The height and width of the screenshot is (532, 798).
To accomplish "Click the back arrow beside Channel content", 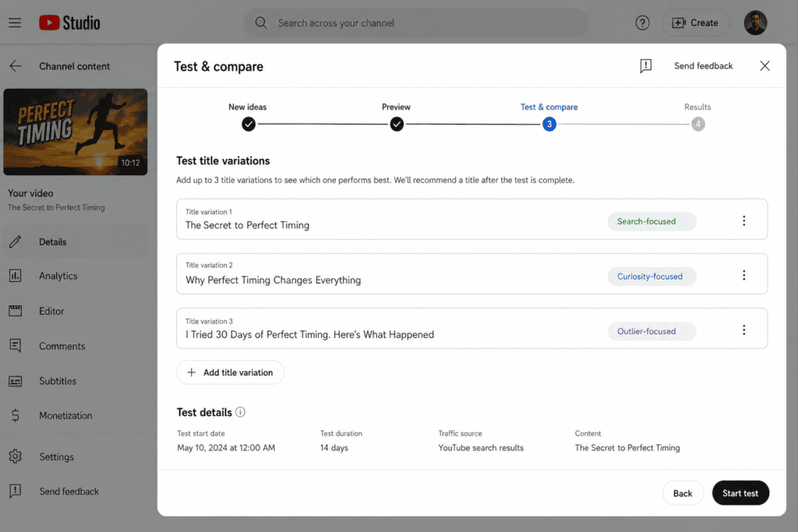I will tap(16, 66).
